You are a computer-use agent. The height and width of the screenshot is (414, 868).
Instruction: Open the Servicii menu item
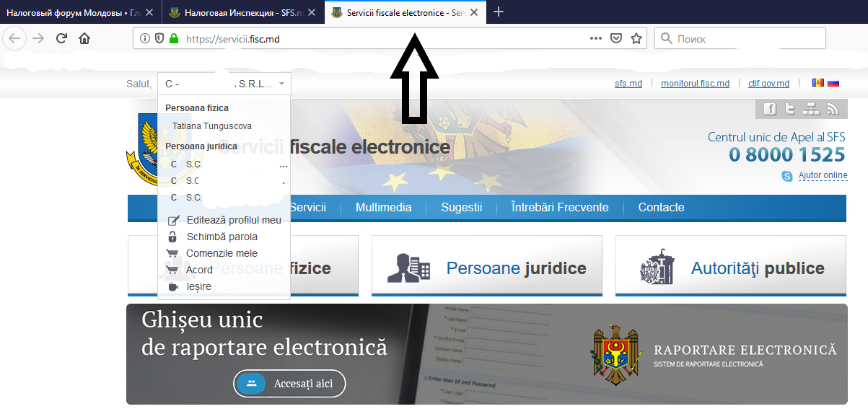point(308,208)
